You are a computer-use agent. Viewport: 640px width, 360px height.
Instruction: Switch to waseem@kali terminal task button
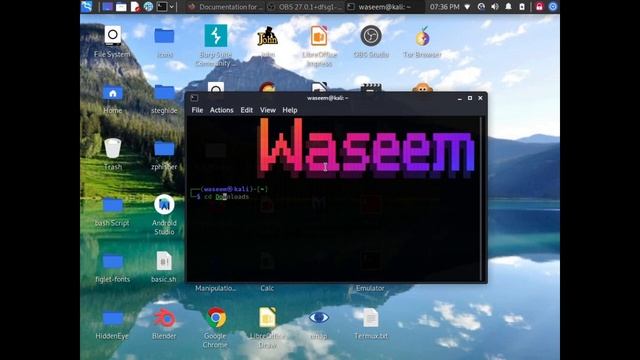[384, 7]
